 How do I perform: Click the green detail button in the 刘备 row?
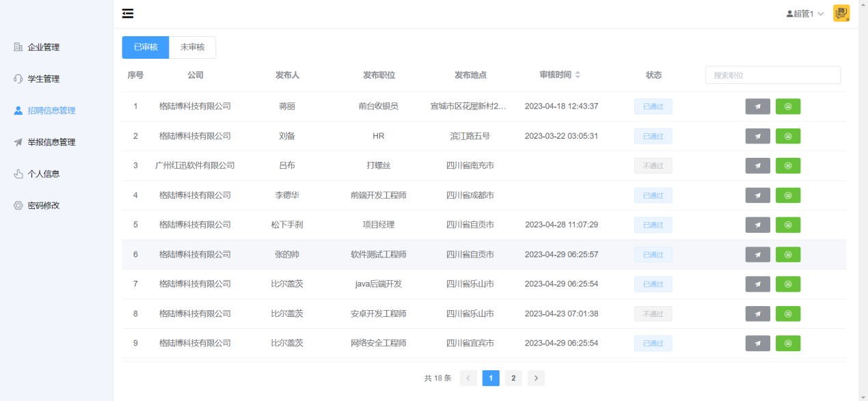788,136
